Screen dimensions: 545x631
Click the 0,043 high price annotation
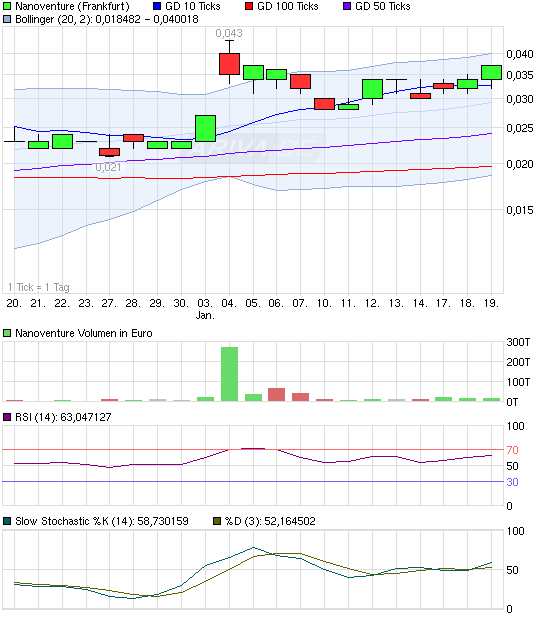click(229, 33)
